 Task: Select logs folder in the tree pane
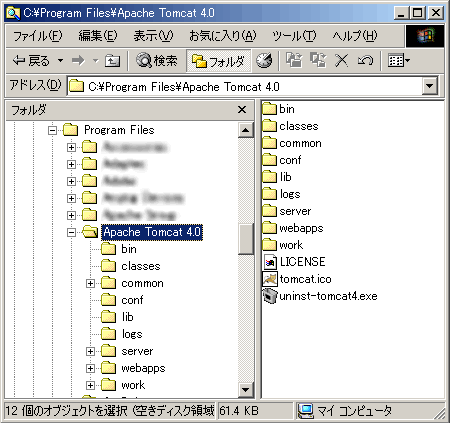[x=132, y=334]
